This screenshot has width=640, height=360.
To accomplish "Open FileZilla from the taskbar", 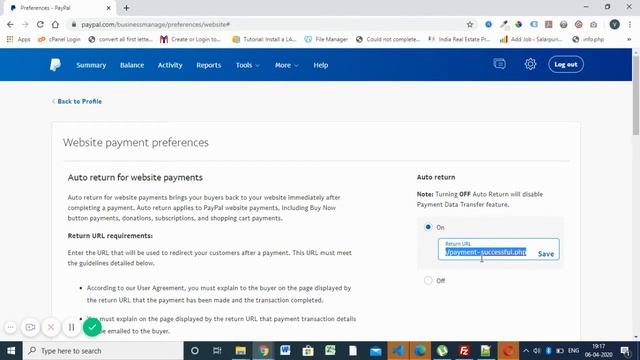I will point(464,351).
